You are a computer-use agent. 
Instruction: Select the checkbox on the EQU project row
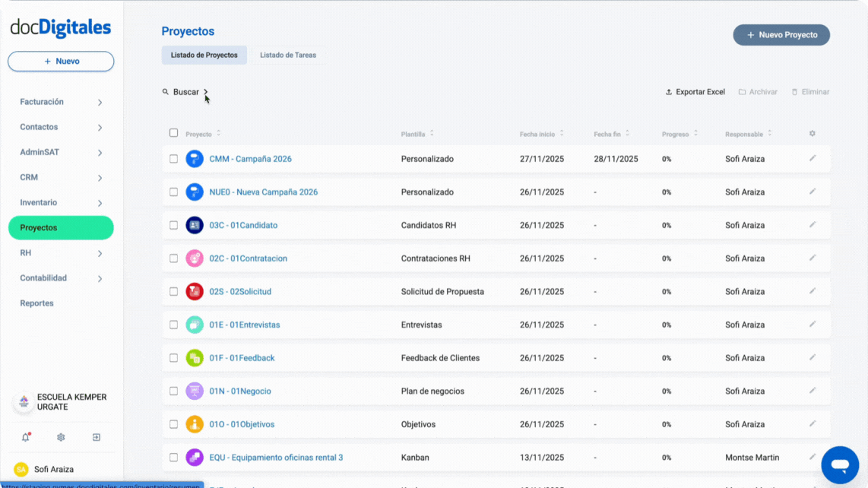(173, 457)
